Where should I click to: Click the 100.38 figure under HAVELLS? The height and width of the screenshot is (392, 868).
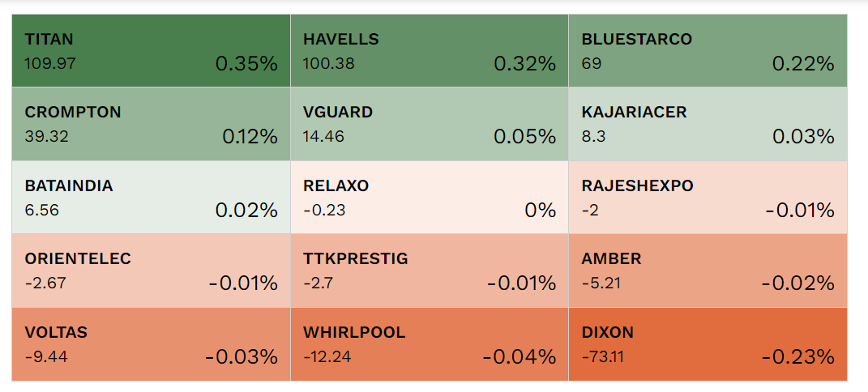[x=328, y=63]
